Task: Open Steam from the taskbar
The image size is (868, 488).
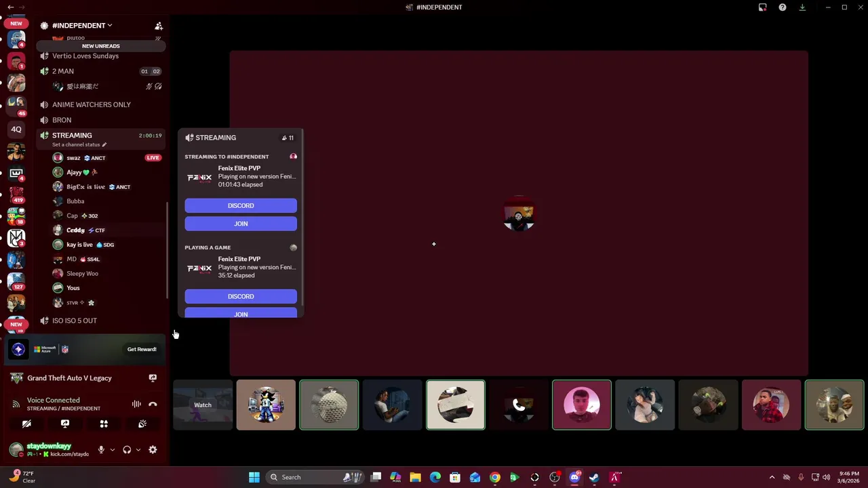Action: click(x=594, y=477)
